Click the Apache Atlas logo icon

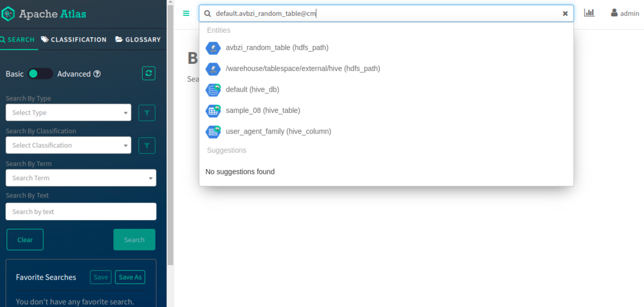pos(8,14)
